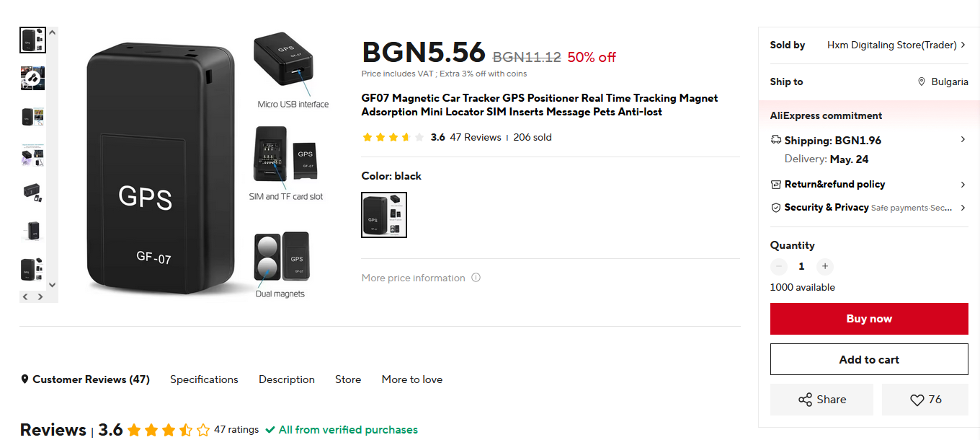Screen dimensions: 980x440
Task: Decrease quantity with the minus icon
Action: (779, 266)
